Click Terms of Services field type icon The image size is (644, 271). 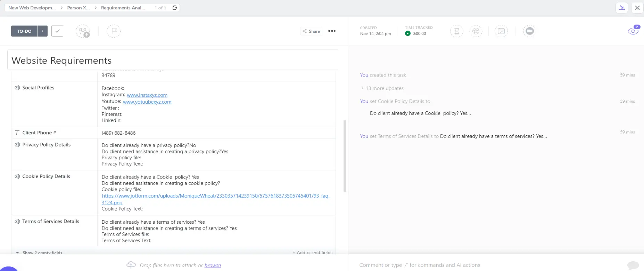pyautogui.click(x=17, y=221)
